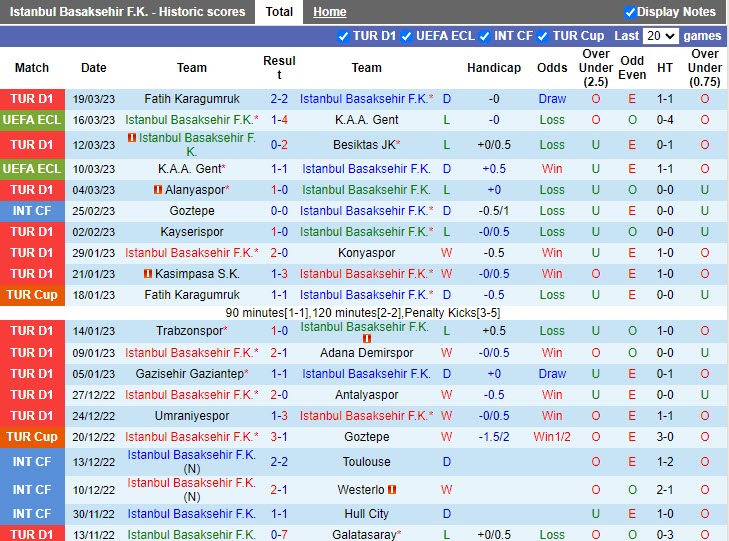The image size is (729, 541).
Task: Click the date 13/11/22
Action: 93,535
